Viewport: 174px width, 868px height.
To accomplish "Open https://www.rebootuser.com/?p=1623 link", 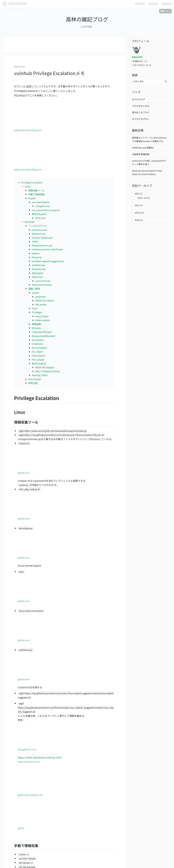I will (x=40, y=757).
